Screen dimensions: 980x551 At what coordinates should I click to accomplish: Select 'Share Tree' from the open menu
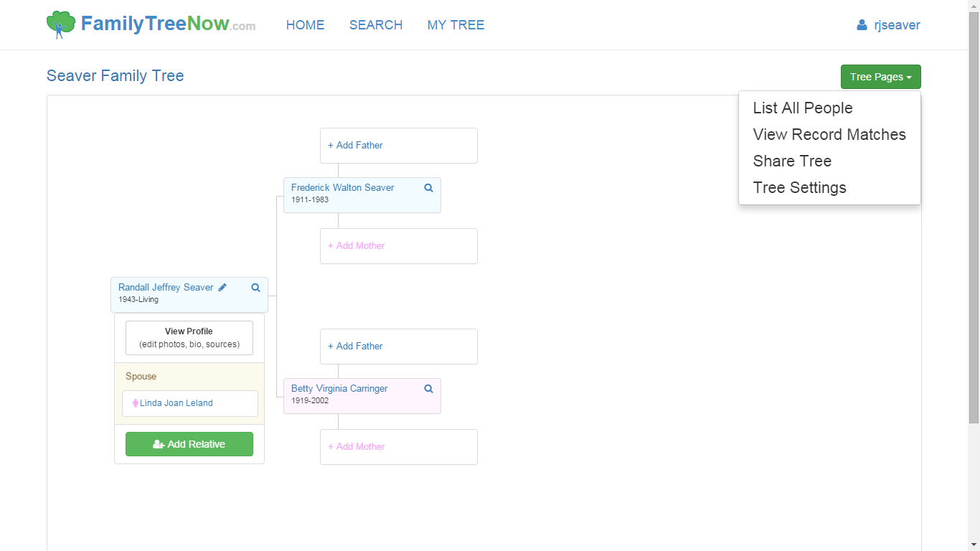[792, 161]
